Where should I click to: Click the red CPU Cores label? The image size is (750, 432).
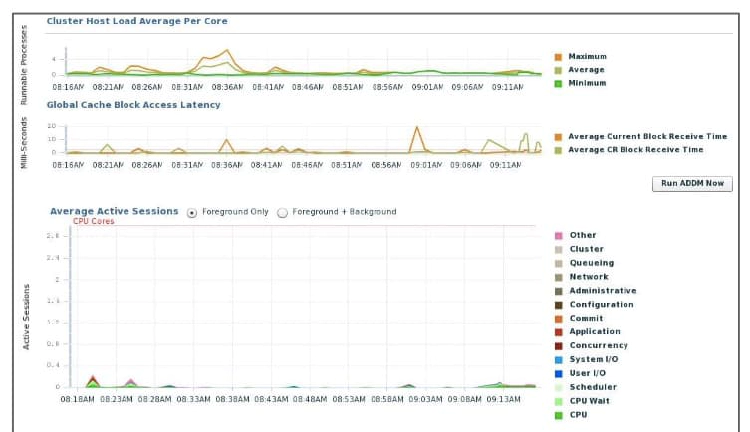(x=94, y=222)
